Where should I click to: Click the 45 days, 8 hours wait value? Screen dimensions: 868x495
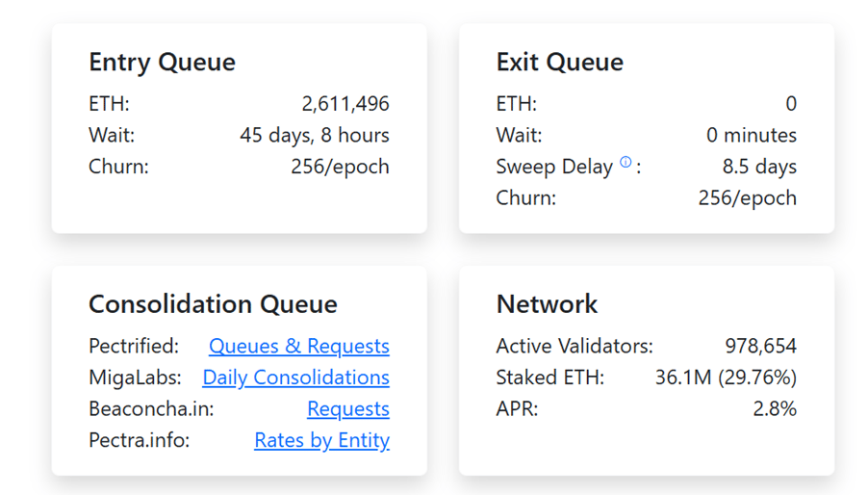pos(314,136)
